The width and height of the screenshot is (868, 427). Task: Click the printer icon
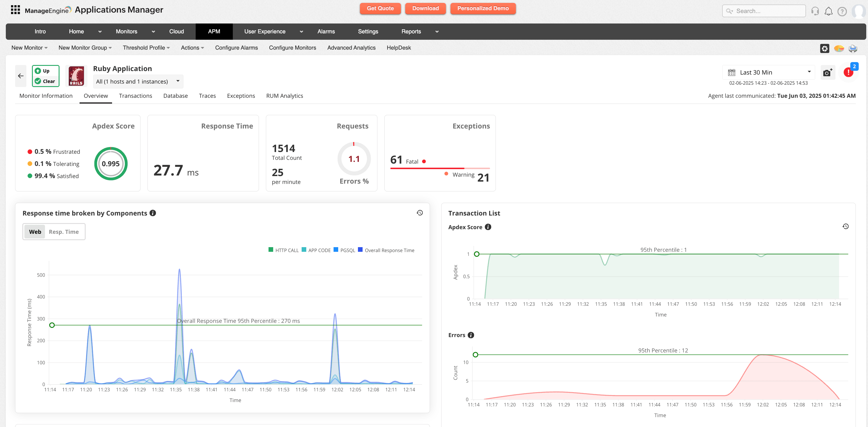click(x=853, y=48)
